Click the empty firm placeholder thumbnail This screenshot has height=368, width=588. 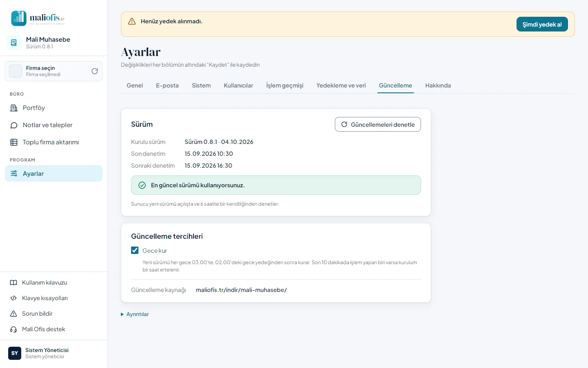point(16,71)
